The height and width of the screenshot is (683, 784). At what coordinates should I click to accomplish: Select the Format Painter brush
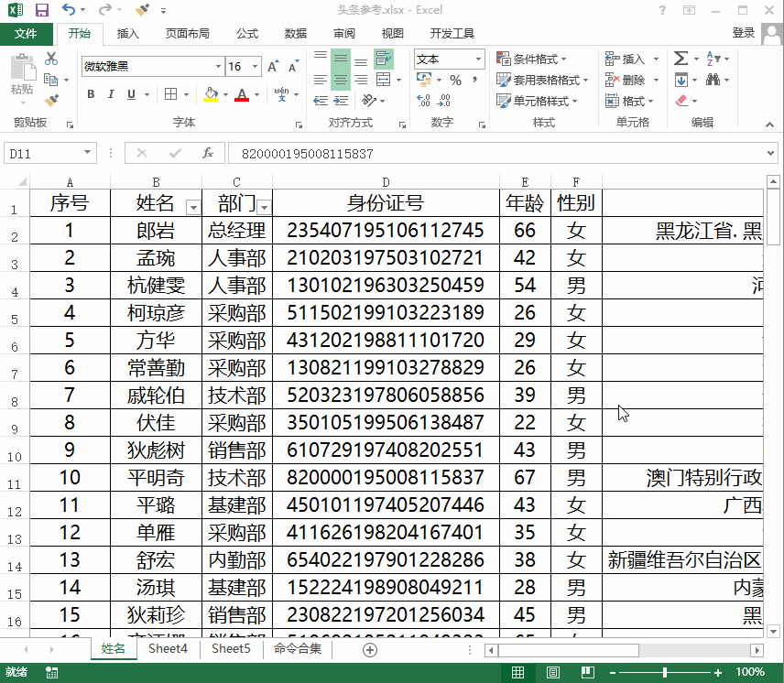51,100
